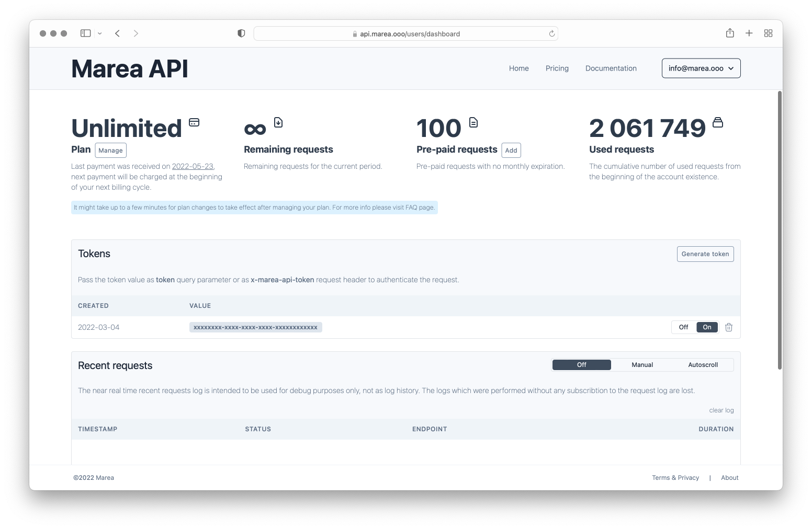Set the recent requests log to Manual

[x=642, y=365]
